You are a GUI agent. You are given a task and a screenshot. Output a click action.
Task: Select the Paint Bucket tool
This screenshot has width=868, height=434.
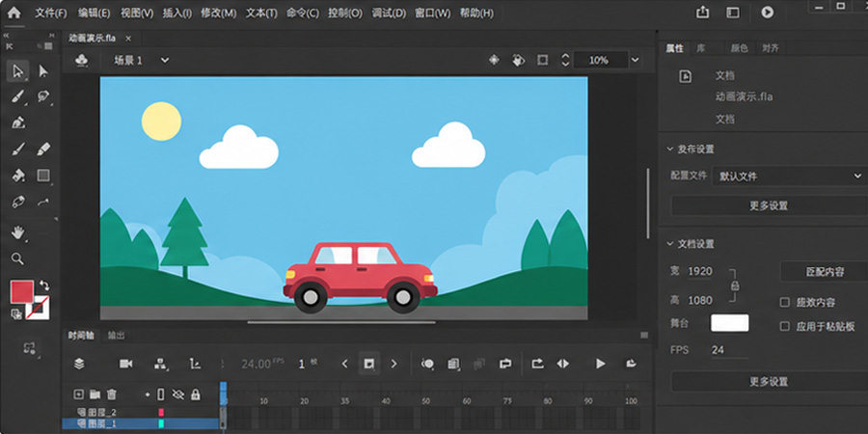17,176
